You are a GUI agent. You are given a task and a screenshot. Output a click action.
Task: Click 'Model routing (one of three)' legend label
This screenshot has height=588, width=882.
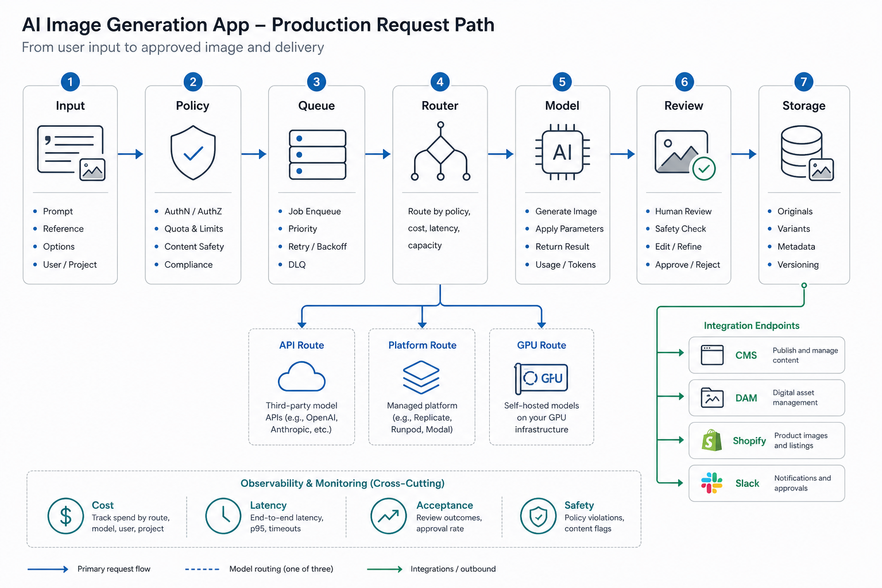[x=281, y=569]
